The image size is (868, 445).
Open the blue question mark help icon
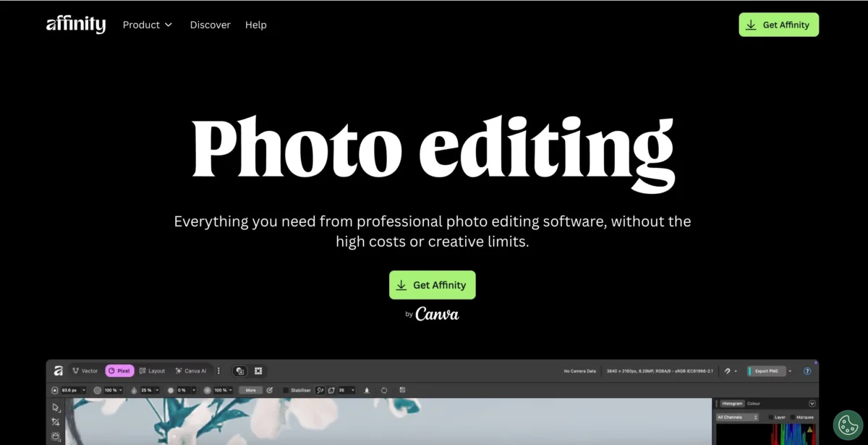coord(807,371)
